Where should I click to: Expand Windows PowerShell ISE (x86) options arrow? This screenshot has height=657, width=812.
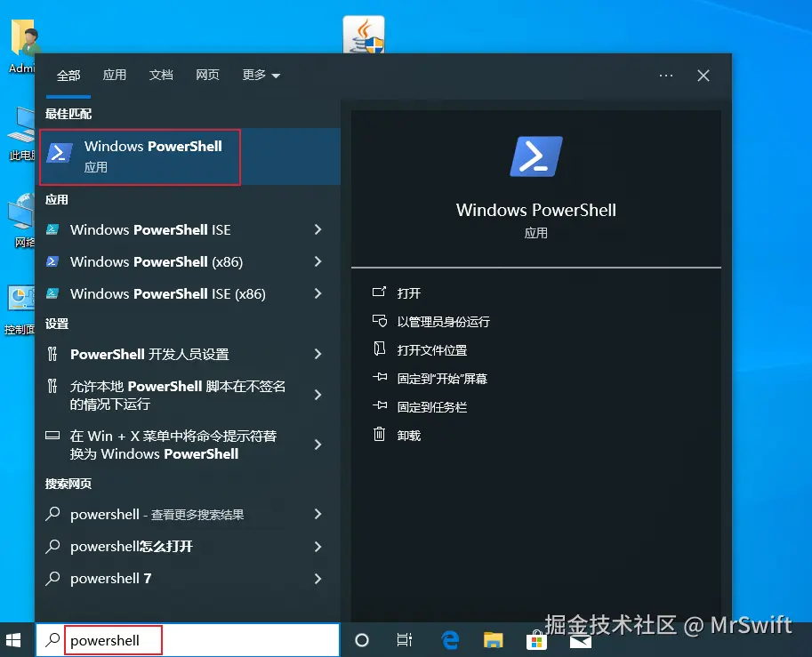[318, 293]
